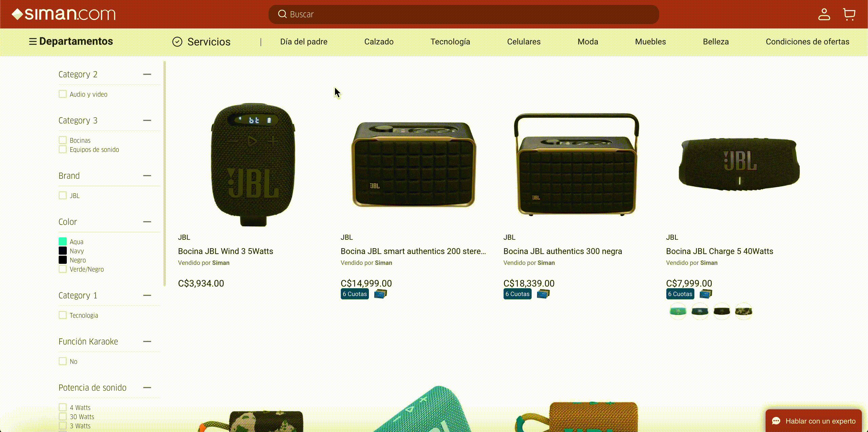868x432 pixels.
Task: Open the shopping cart icon
Action: pyautogui.click(x=849, y=14)
